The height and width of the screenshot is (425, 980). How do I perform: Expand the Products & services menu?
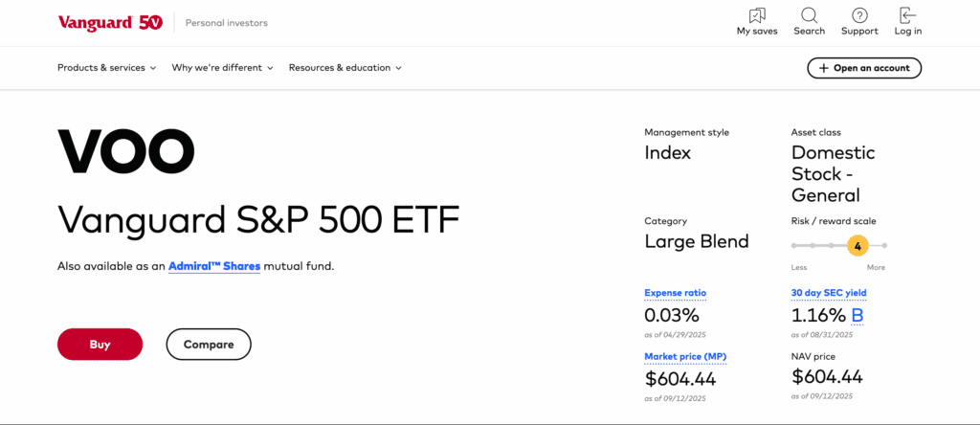106,68
